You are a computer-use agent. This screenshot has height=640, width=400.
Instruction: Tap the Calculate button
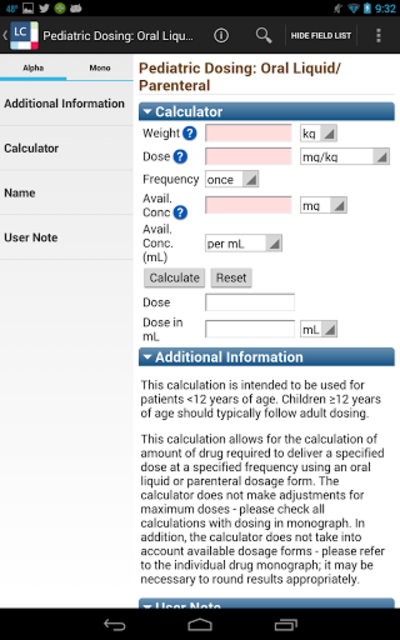(x=174, y=278)
